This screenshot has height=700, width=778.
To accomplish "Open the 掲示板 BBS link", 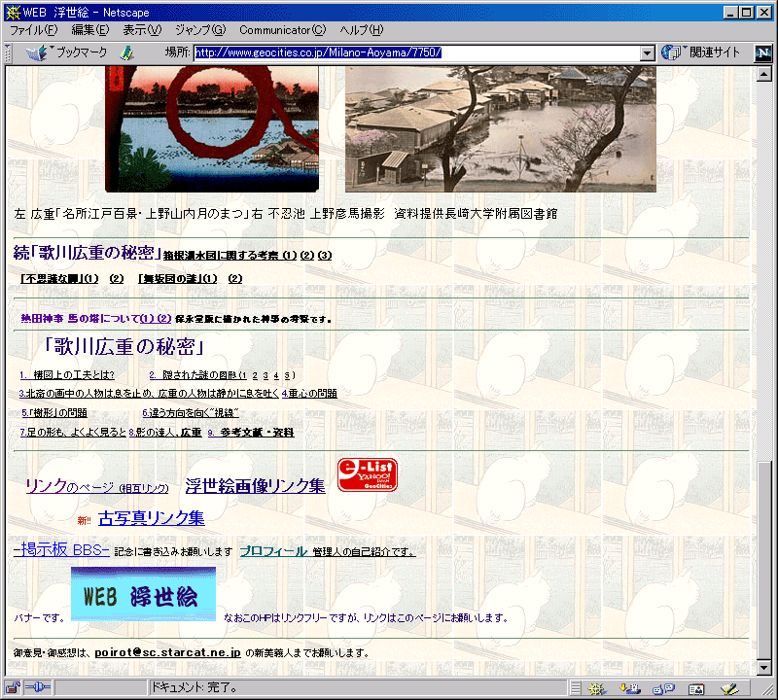I will pyautogui.click(x=61, y=549).
